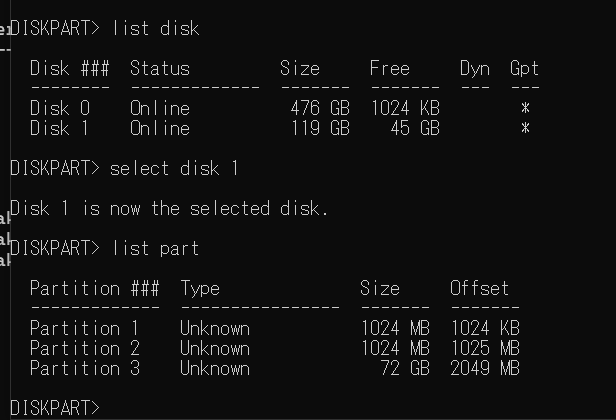Click the 'Disk ###' column header
This screenshot has height=420, width=616.
tap(70, 68)
